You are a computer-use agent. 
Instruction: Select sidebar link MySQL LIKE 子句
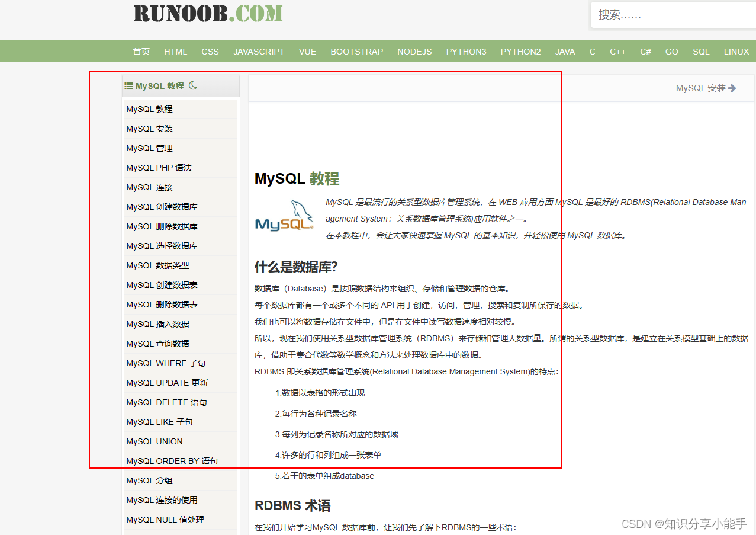pyautogui.click(x=159, y=422)
